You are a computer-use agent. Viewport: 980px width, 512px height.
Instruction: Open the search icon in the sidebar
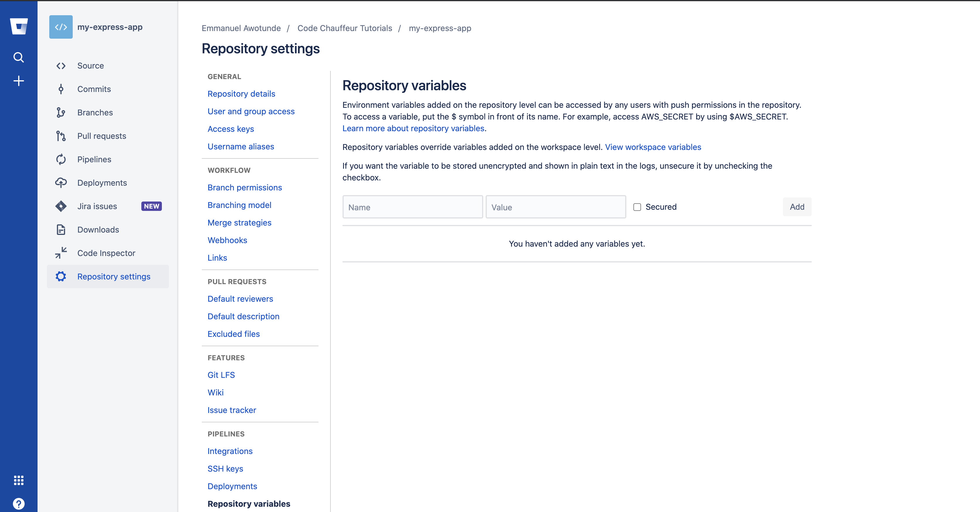coord(18,57)
